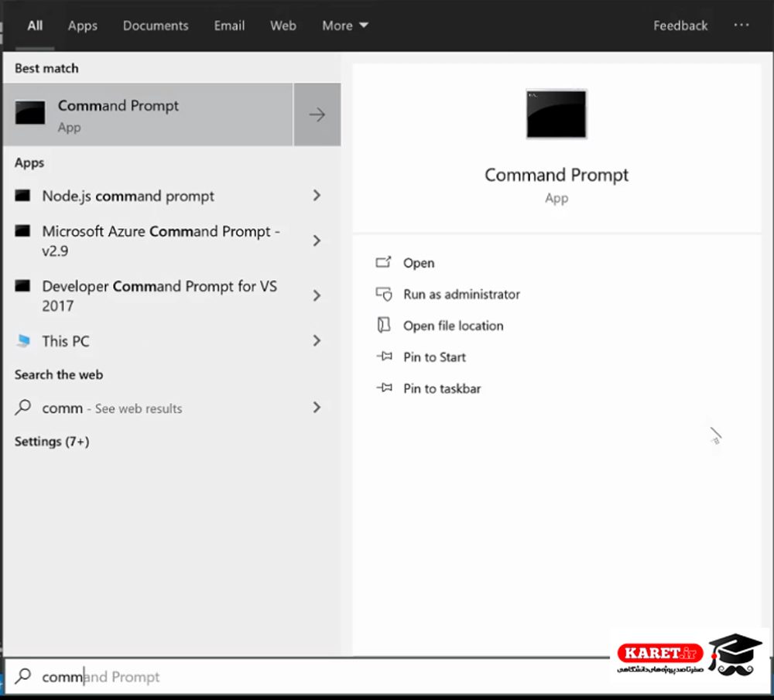The height and width of the screenshot is (700, 774).
Task: Click the Command Prompt best match icon
Action: [x=30, y=112]
